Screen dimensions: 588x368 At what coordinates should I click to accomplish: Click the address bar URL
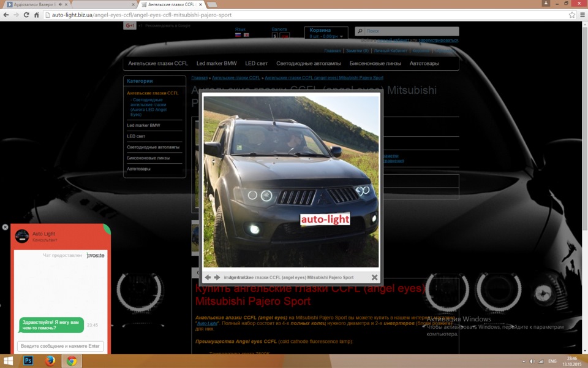pos(141,15)
